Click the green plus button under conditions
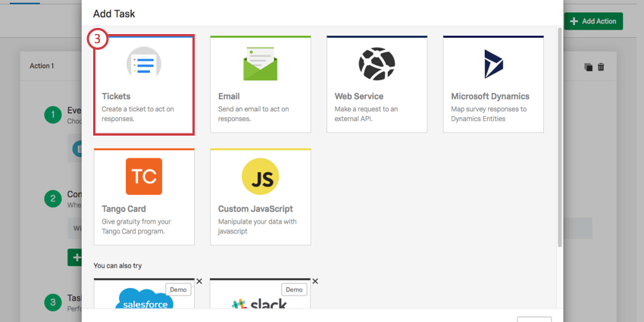Image resolution: width=644 pixels, height=322 pixels. pyautogui.click(x=75, y=258)
